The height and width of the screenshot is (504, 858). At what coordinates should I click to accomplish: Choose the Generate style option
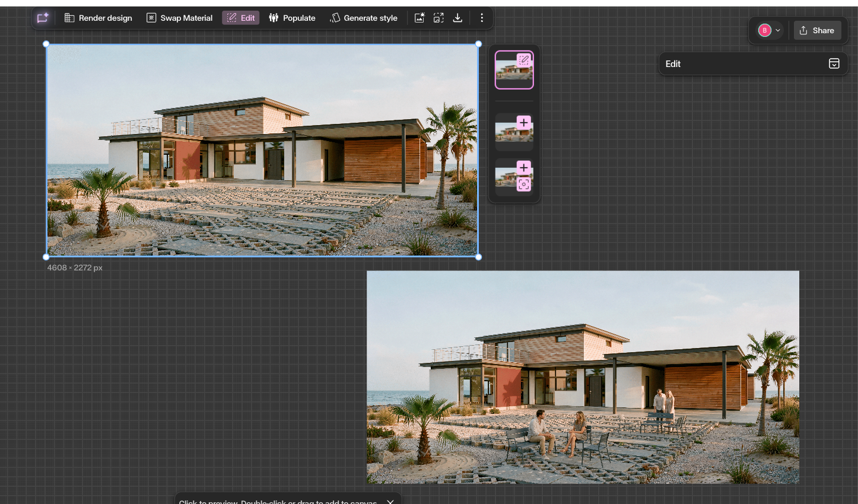tap(364, 18)
